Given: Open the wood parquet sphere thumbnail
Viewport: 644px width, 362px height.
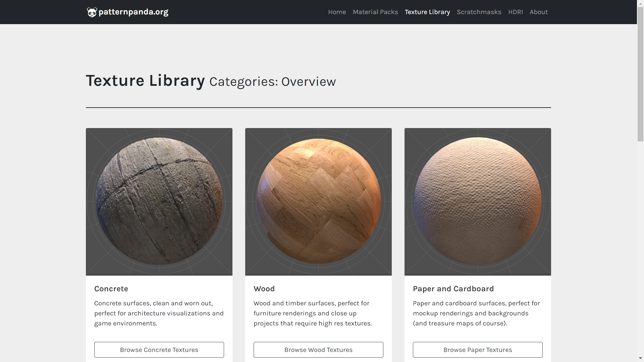Looking at the screenshot, I should tap(318, 201).
